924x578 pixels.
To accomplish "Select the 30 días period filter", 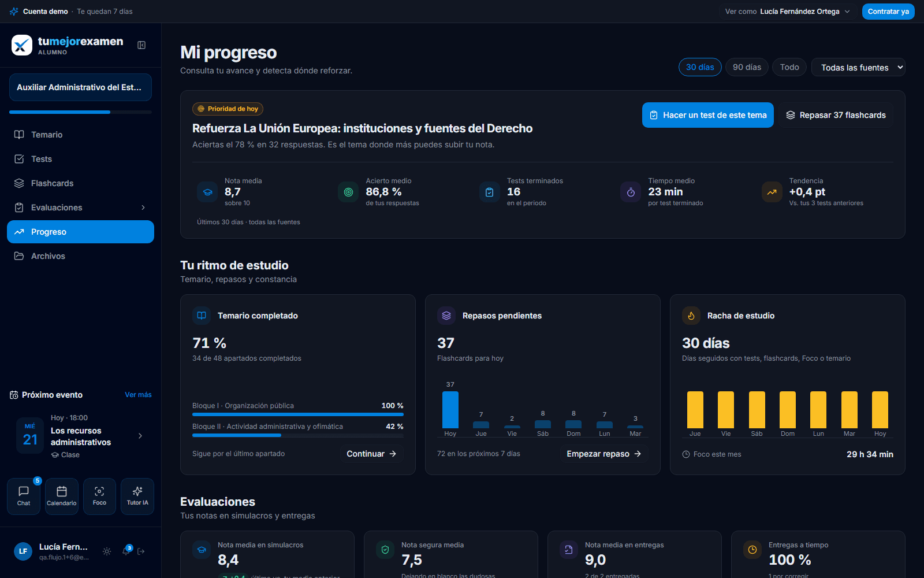I will click(x=700, y=67).
